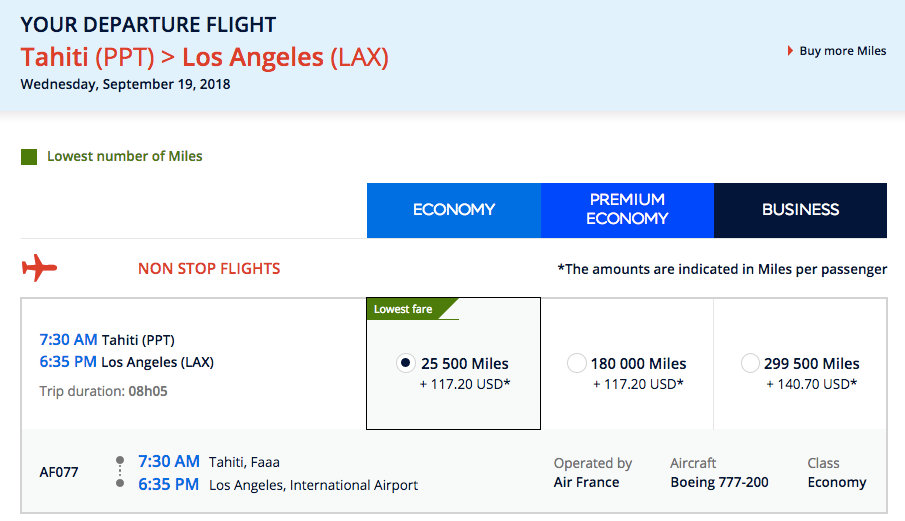Click the Non Stop Flights heading
Viewport: 905px width, 521px height.
click(209, 268)
